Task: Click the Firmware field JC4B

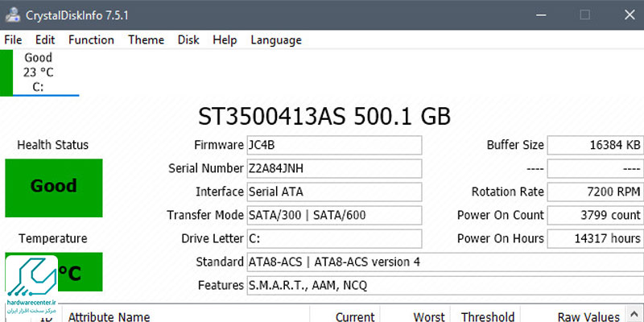Action: click(334, 145)
